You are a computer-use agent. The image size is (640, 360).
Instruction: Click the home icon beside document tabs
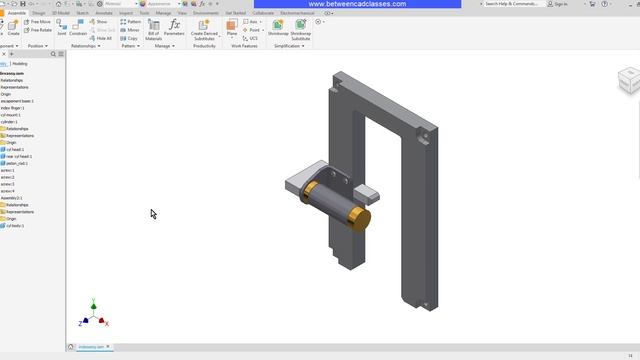(71, 347)
